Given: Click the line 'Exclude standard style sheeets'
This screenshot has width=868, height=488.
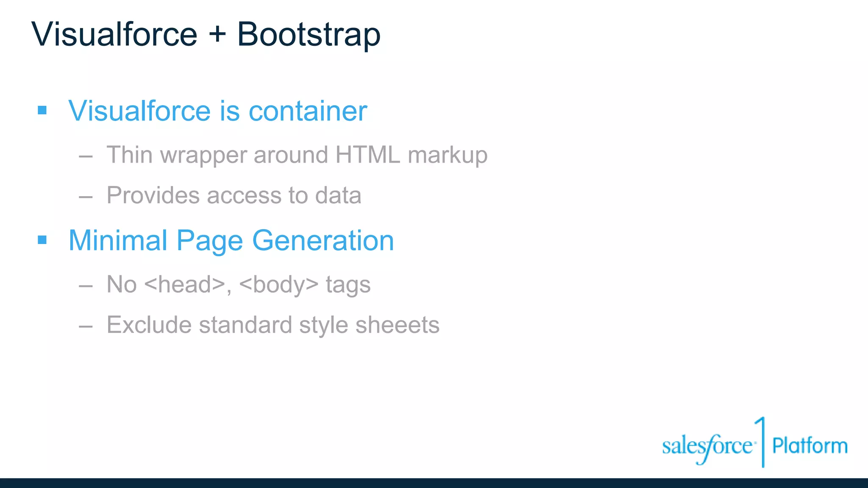Looking at the screenshot, I should [x=273, y=325].
